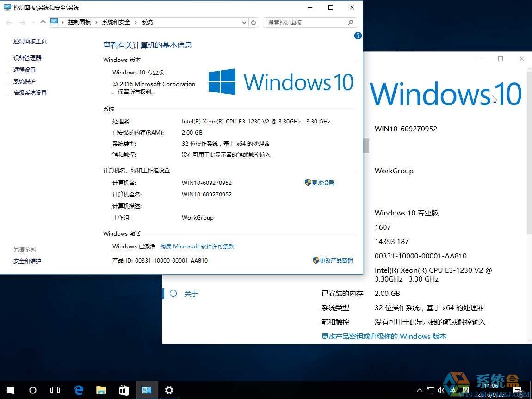This screenshot has width=532, height=399.
Task: Open File Explorer on the taskbar
Action: pos(101,390)
